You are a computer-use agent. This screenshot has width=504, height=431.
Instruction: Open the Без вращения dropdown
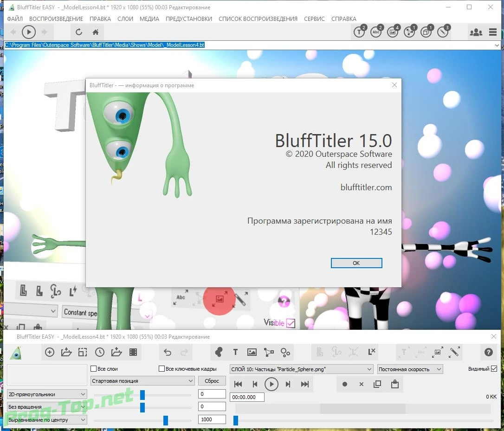tap(47, 407)
